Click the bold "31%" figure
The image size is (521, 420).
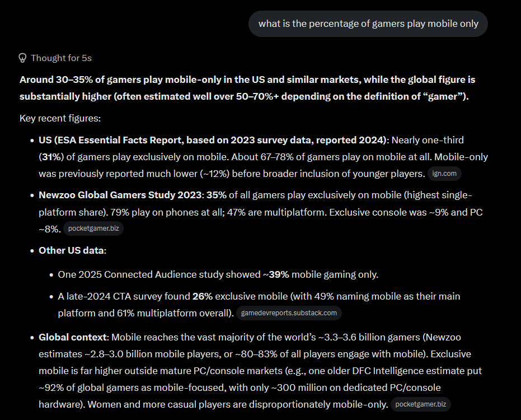coord(51,157)
